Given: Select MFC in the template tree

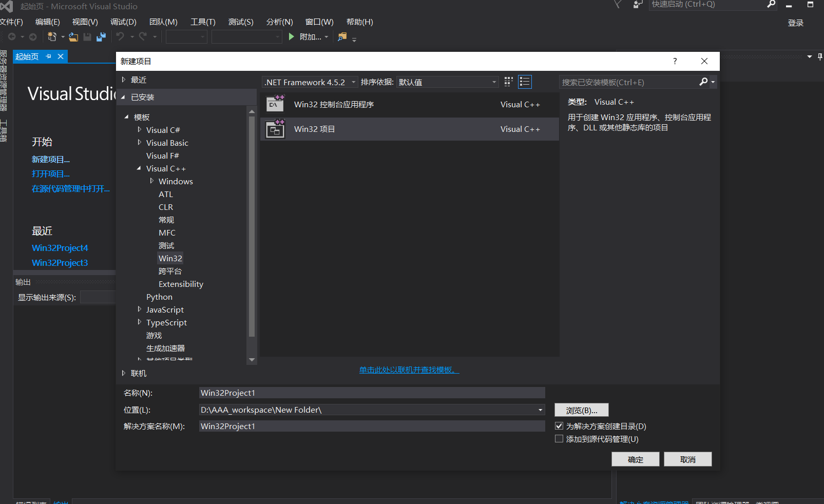Looking at the screenshot, I should pos(167,232).
